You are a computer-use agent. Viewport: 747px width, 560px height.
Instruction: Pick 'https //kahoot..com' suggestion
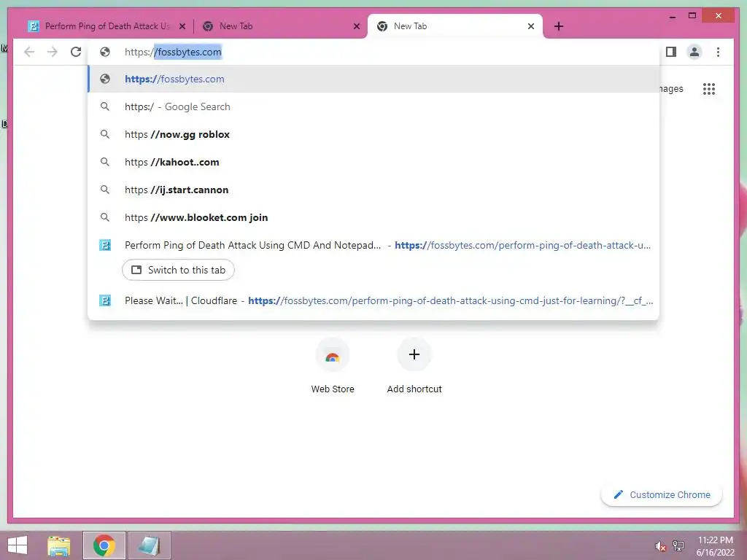click(373, 162)
